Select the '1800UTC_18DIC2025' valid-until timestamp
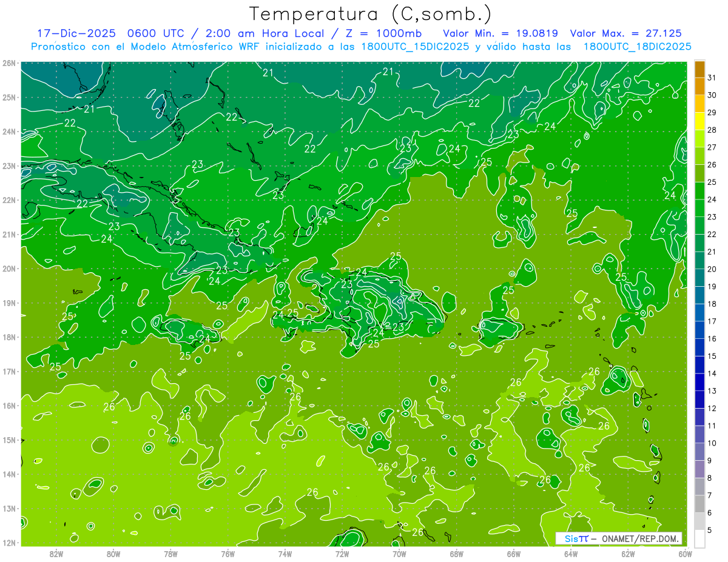Screen dimensions: 728x562 tap(637, 46)
